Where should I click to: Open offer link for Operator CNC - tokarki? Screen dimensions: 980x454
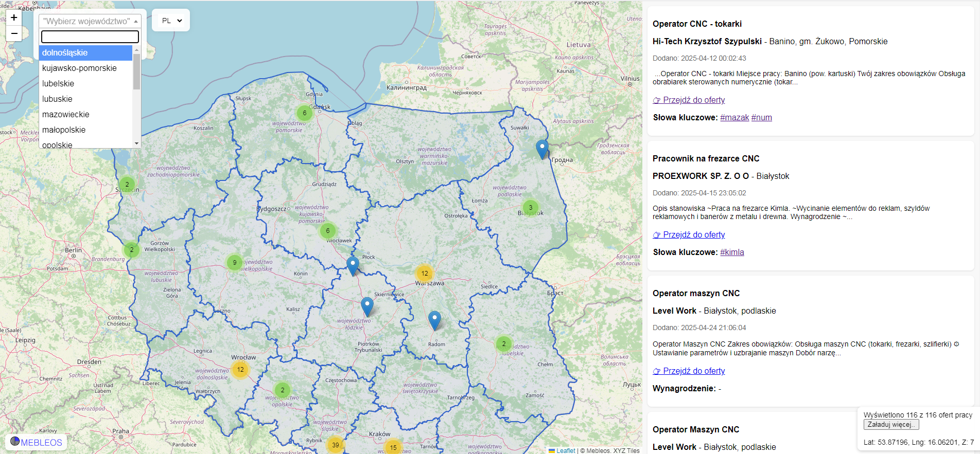coord(689,100)
